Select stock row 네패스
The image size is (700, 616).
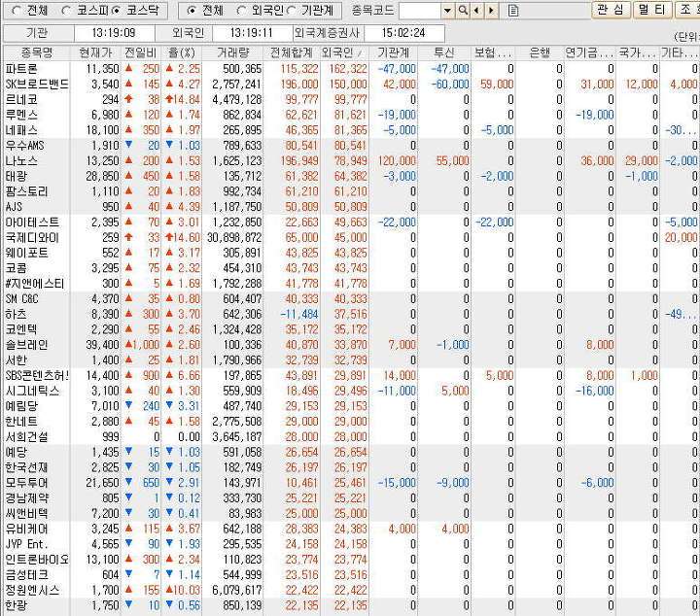350,130
